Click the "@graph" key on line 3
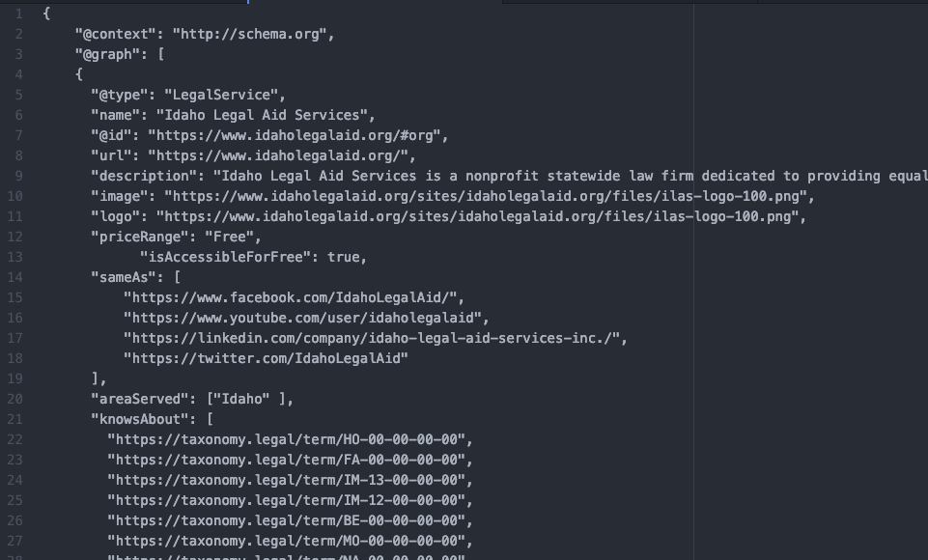 pos(108,54)
